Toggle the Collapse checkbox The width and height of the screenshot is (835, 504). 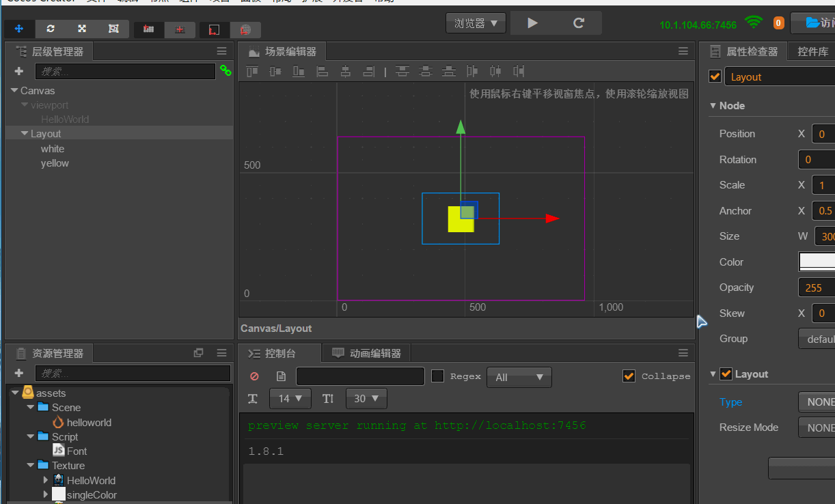(629, 376)
